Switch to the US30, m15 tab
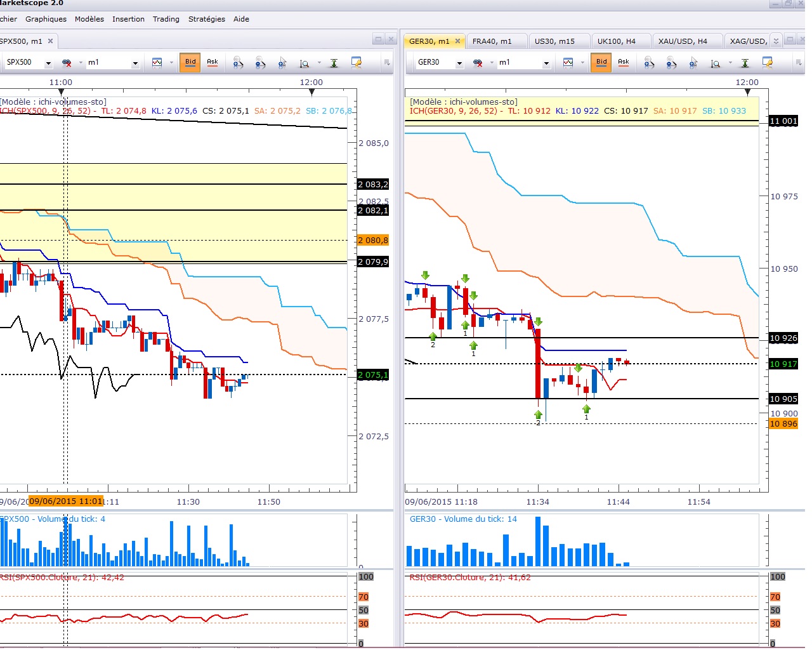 560,41
